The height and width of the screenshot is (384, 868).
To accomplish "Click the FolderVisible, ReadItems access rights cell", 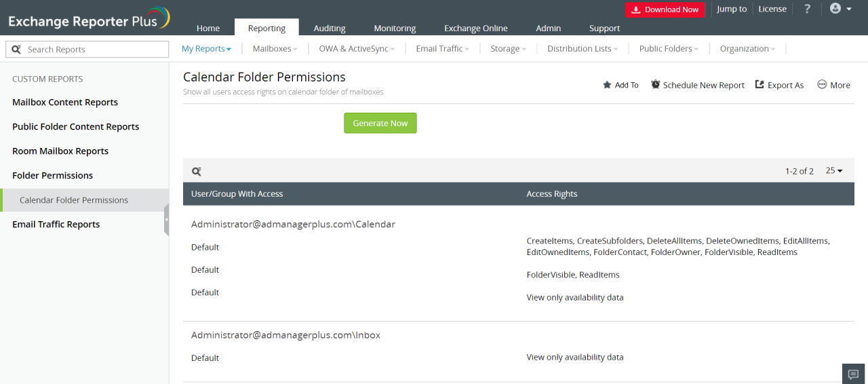I will point(573,275).
